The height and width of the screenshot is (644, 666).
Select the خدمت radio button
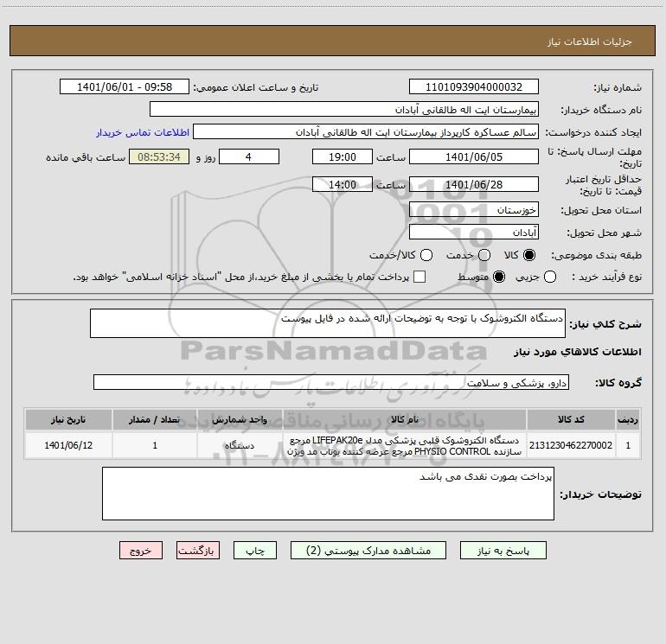pos(484,255)
